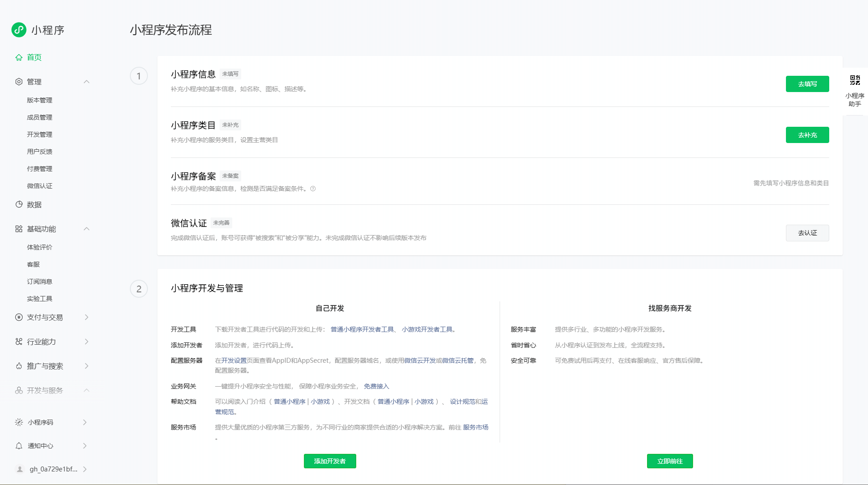Screen dimensions: 868x485
Task: Click the 推广与搜索 flame icon
Action: tap(19, 366)
